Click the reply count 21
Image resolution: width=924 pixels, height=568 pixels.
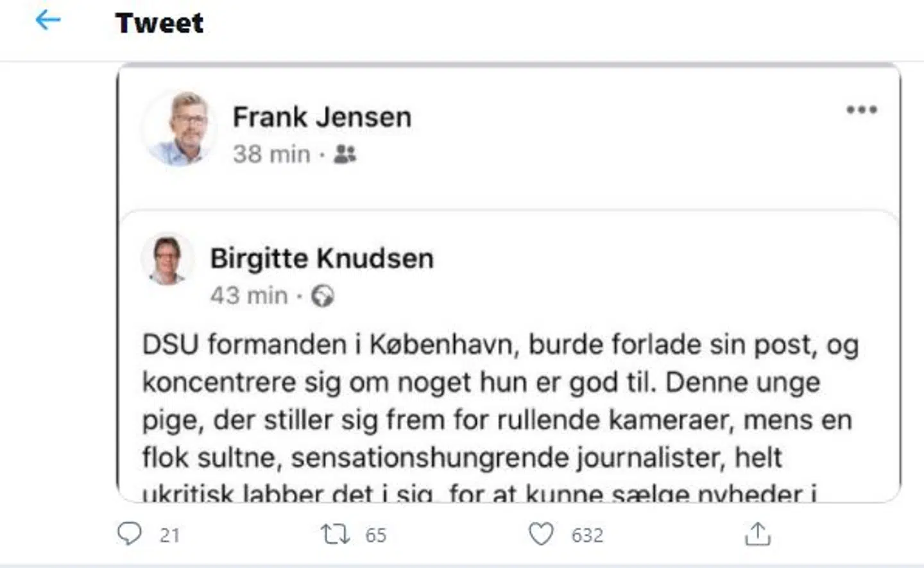pos(169,535)
